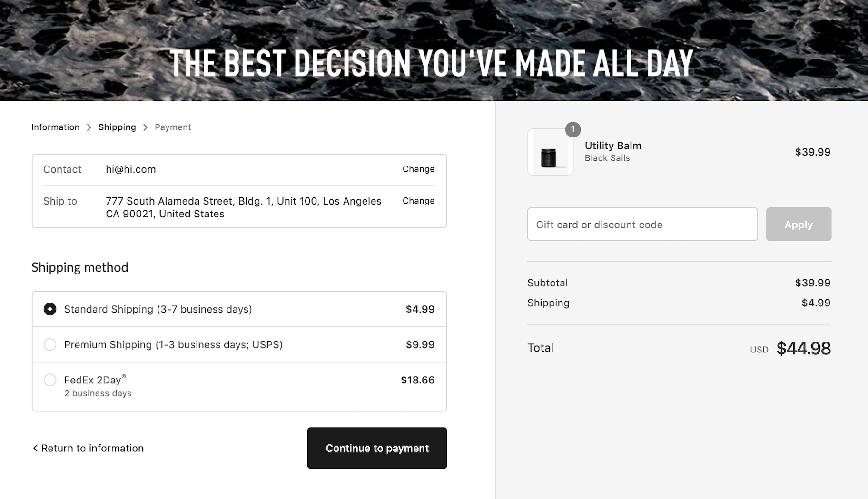The image size is (868, 499).
Task: Choose Premium Shipping USPS option
Action: (x=50, y=345)
